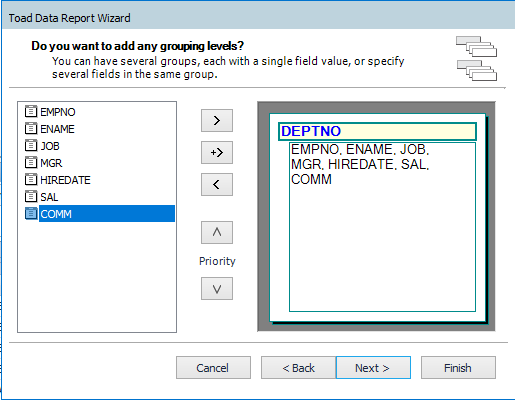Cancel the report wizard
Image resolution: width=515 pixels, height=400 pixels.
(x=213, y=368)
